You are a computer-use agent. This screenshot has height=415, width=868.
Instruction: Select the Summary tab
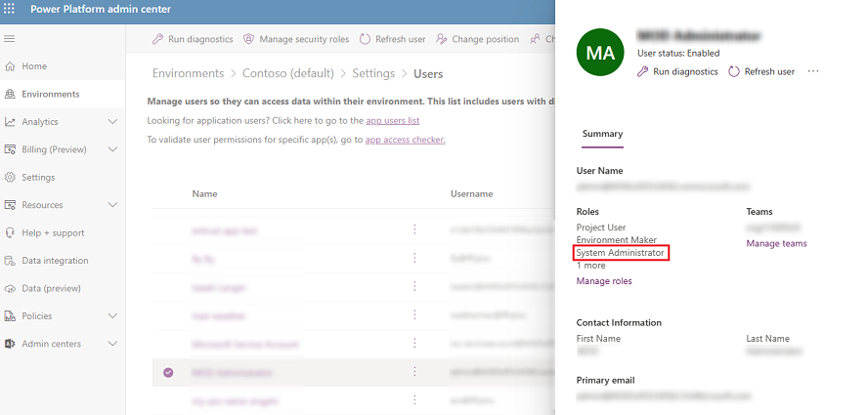pyautogui.click(x=602, y=134)
